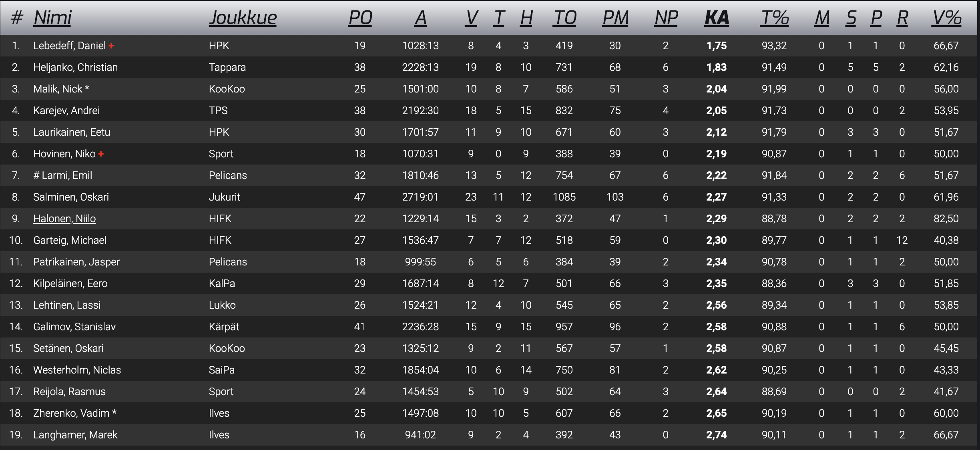Sort by the M column header
This screenshot has height=450, width=980.
click(x=821, y=18)
